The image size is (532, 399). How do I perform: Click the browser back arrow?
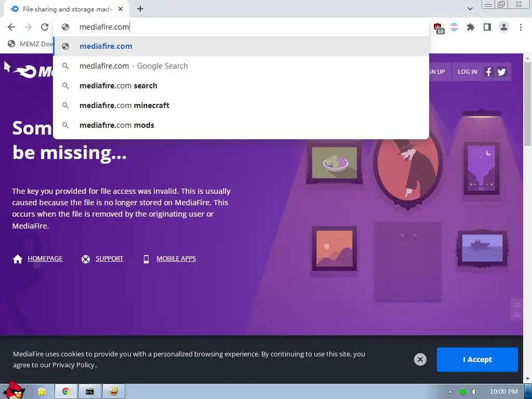point(11,27)
